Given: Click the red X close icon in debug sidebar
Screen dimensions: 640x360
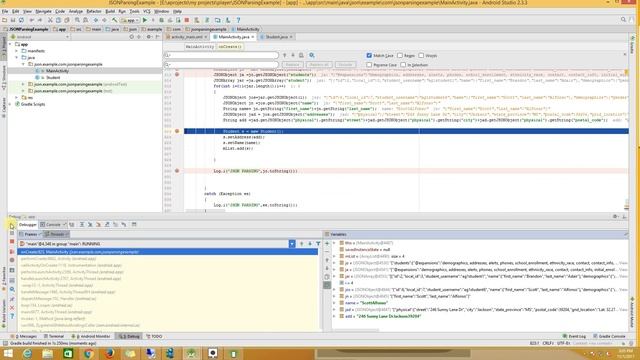Looking at the screenshot, I should coord(12,308).
